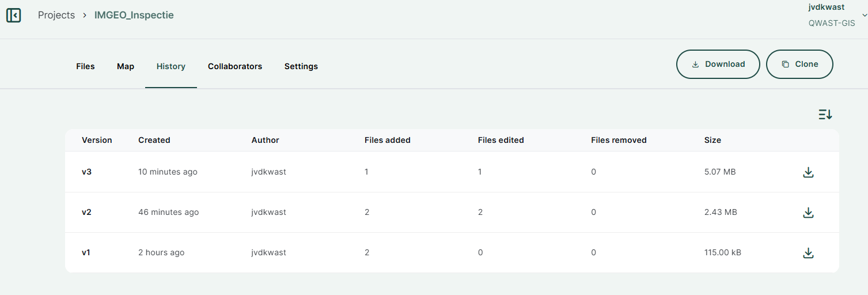Open version v2 row

(86, 212)
